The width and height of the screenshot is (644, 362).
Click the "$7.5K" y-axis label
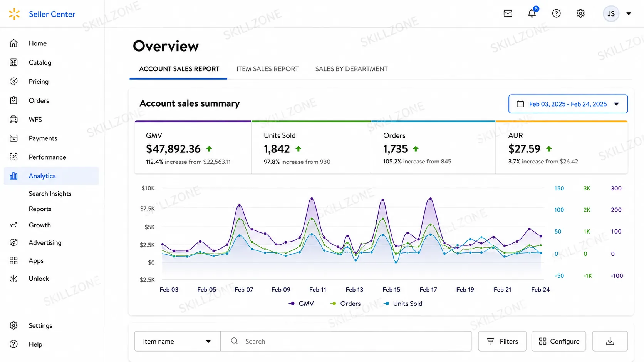pyautogui.click(x=148, y=209)
